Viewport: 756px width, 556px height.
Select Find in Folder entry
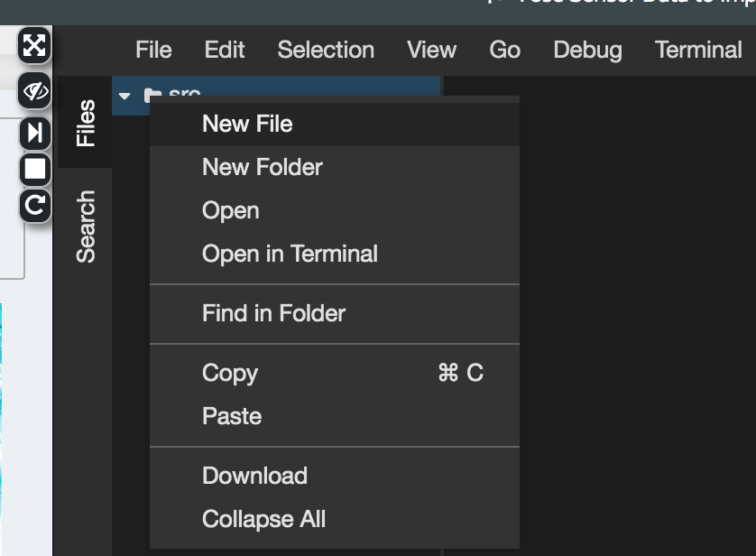pyautogui.click(x=273, y=313)
